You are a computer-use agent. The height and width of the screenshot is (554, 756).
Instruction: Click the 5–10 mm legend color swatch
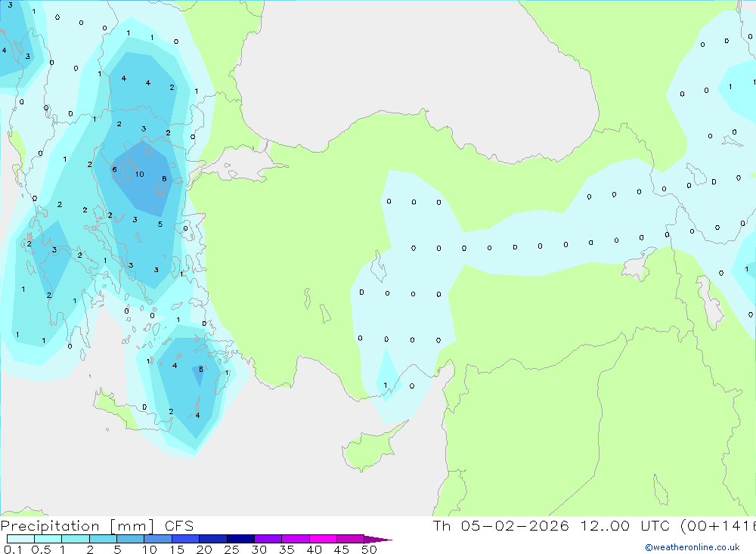(x=130, y=539)
